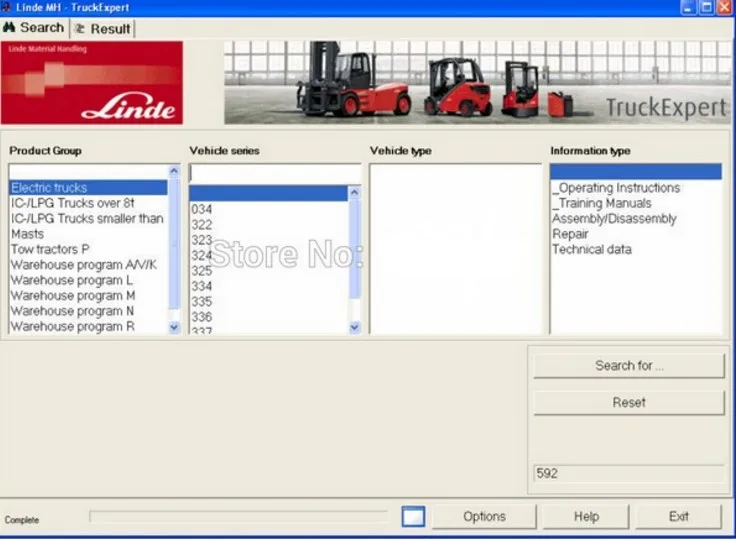736x542 pixels.
Task: Click the empty Vehicle type list box
Action: pyautogui.click(x=455, y=249)
